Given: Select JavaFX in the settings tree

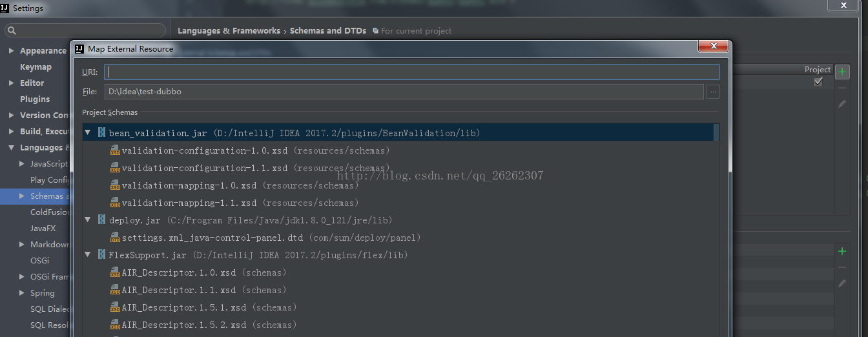Looking at the screenshot, I should (x=43, y=228).
